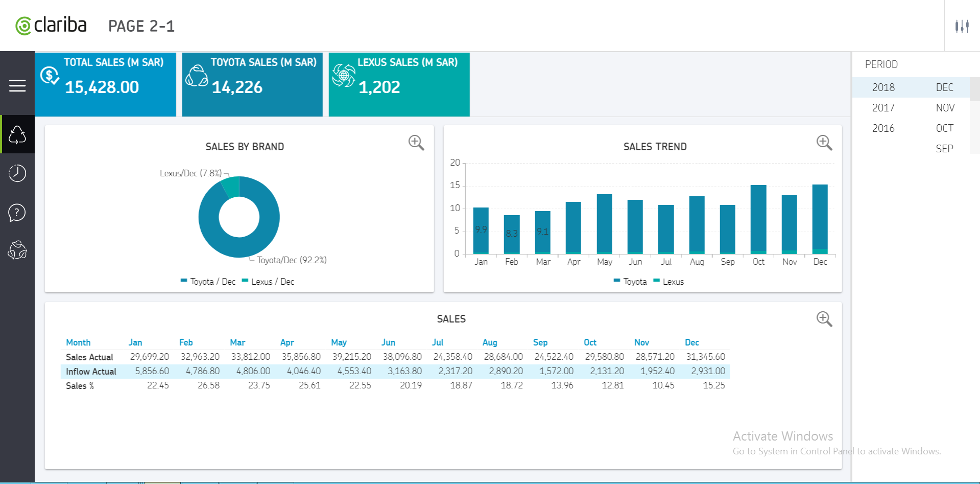Select the leaf recycle sidebar icon
Image resolution: width=980 pixels, height=484 pixels.
[x=17, y=250]
